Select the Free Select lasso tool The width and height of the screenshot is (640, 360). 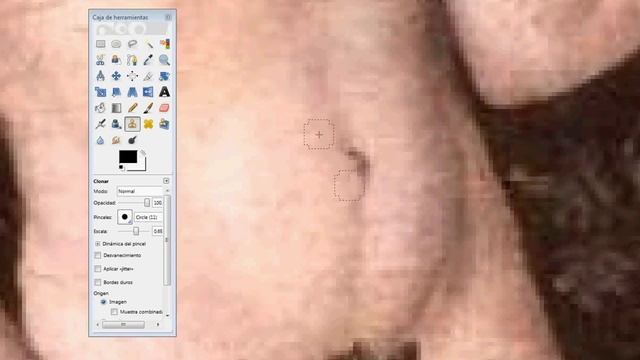click(132, 44)
